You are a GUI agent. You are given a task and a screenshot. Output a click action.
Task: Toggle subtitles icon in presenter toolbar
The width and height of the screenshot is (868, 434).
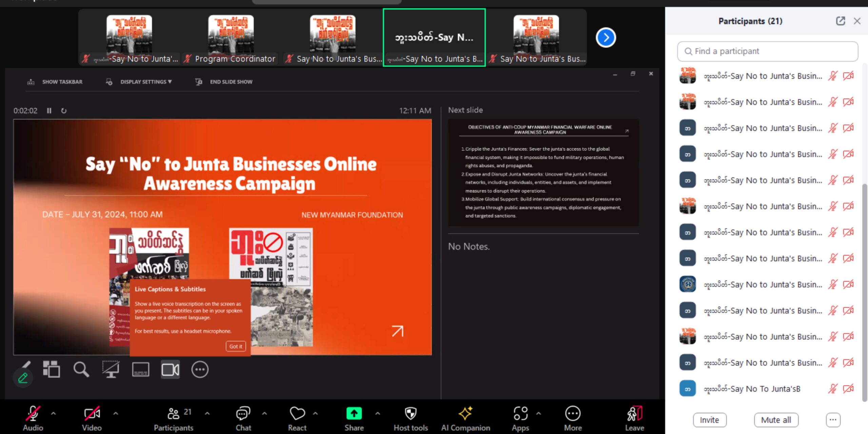pyautogui.click(x=140, y=369)
